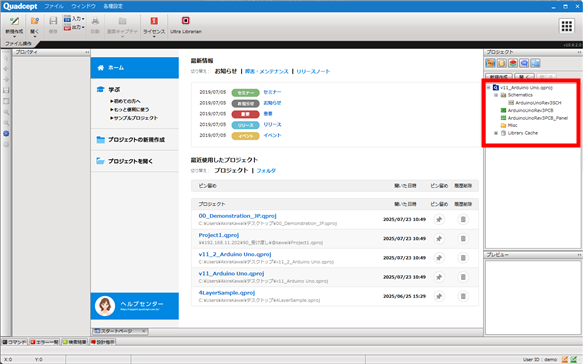This screenshot has height=364, width=583.
Task: Open the dropdown arrow under 新規作成
Action: pos(14,37)
